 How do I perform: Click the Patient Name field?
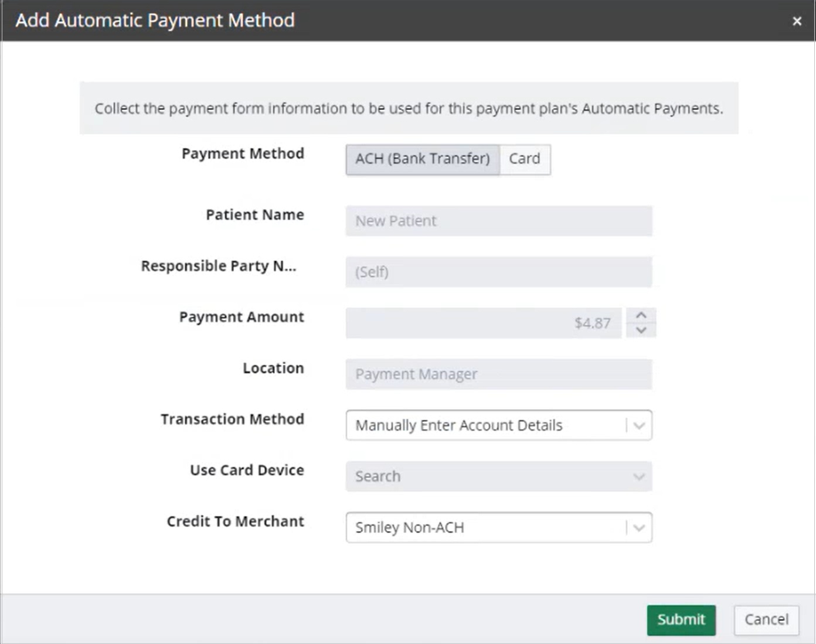[x=498, y=221]
